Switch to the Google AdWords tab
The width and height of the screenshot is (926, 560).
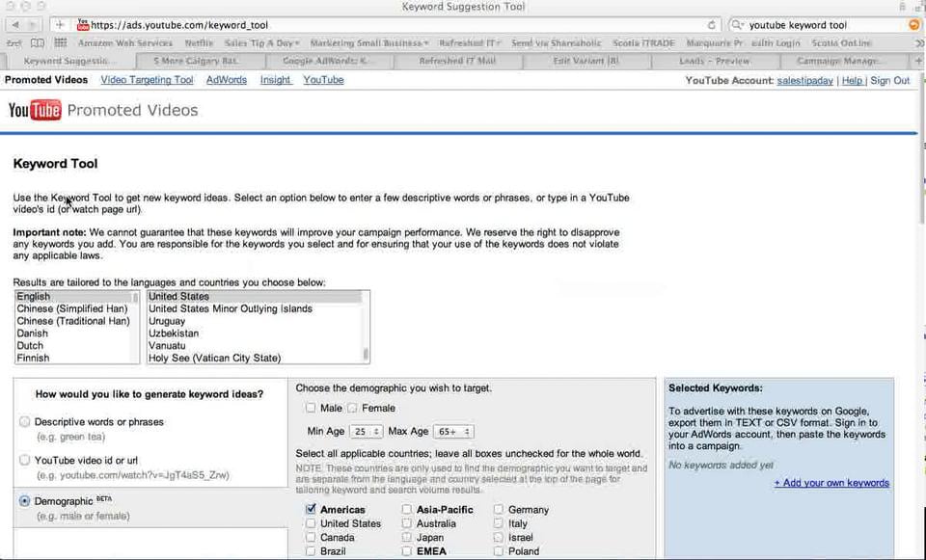tap(331, 61)
